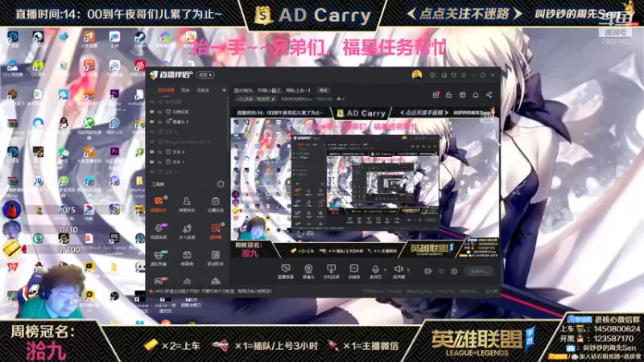This screenshot has height=362, width=644.
Task: Open the 主播任务 tool icon
Action: coord(215,204)
